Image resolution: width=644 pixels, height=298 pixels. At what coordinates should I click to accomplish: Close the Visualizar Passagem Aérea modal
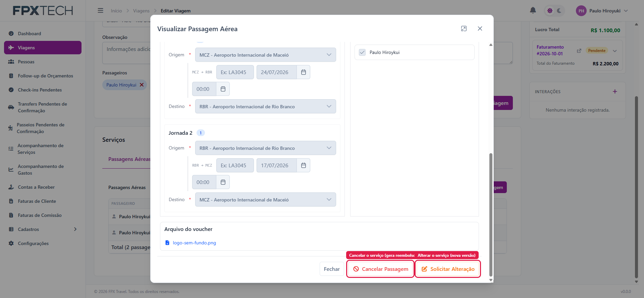(x=480, y=28)
